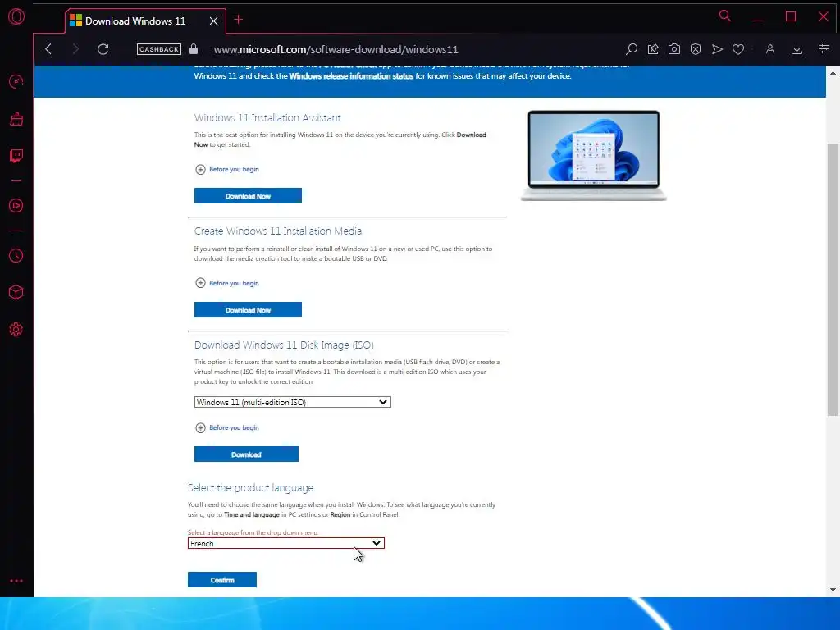Take a snapshot with camera icon
840x630 pixels.
674,49
